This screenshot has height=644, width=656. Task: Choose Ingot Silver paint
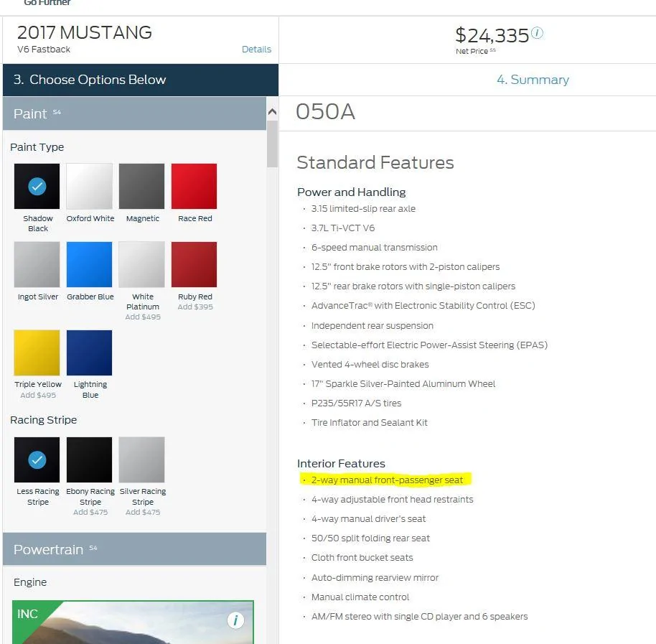pyautogui.click(x=37, y=264)
